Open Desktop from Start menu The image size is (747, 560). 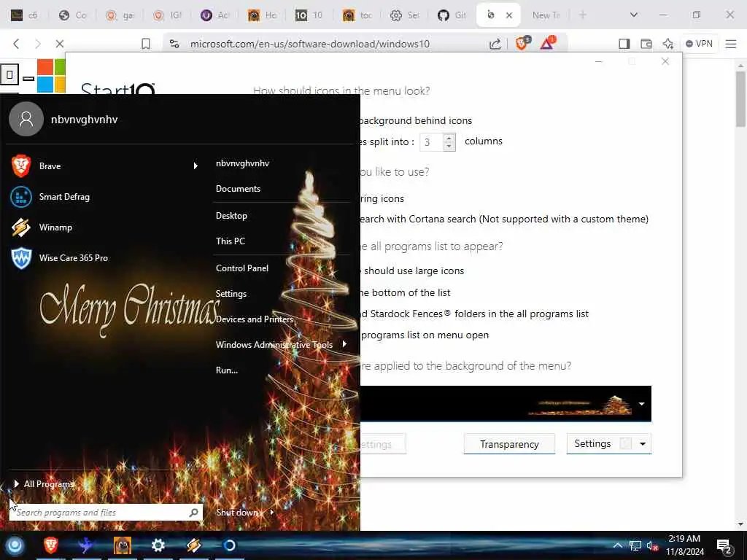click(x=231, y=216)
